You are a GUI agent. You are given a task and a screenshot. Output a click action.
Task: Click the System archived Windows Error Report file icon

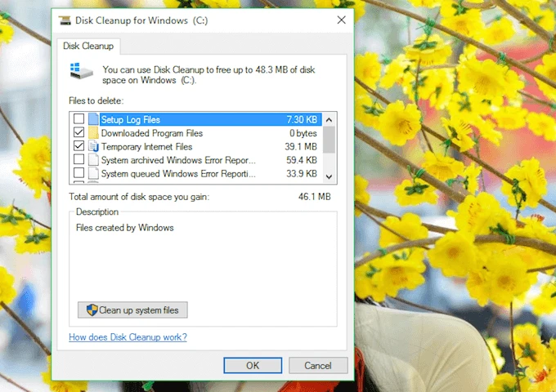[93, 160]
